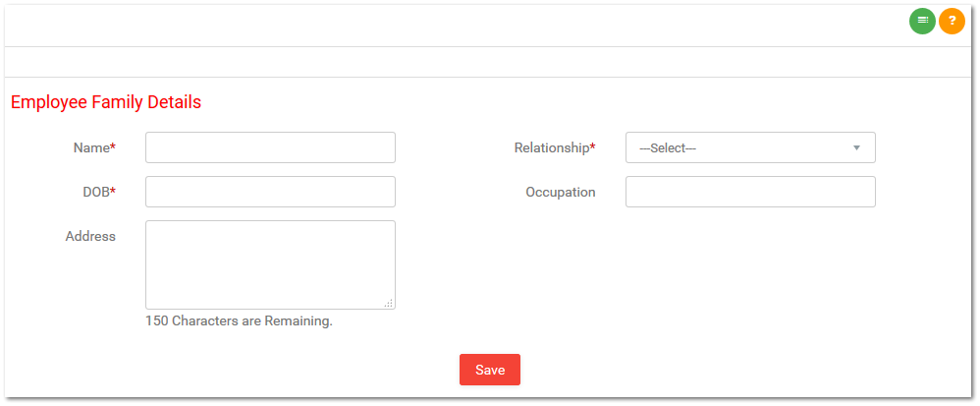
Task: Click the red Save button
Action: click(490, 370)
